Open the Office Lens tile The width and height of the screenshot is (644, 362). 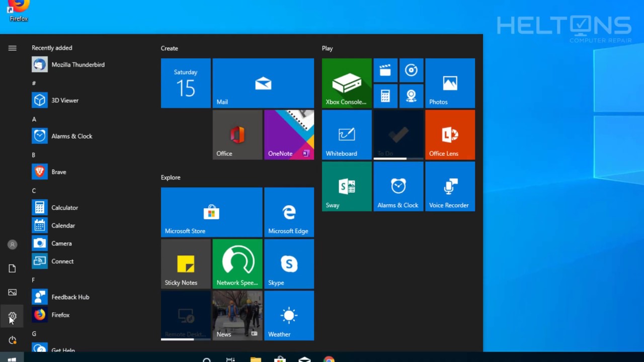click(450, 135)
